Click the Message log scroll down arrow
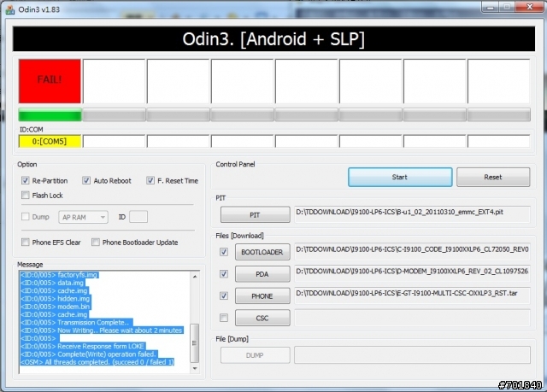Viewport: 547px width, 392px height. 195,368
